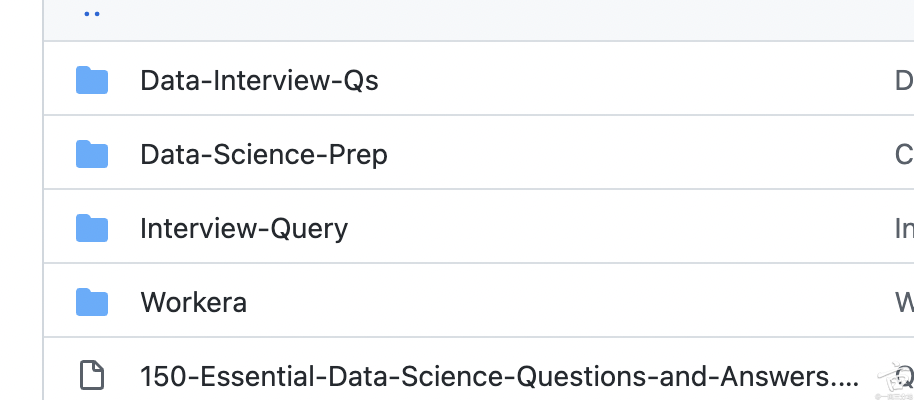
Task: Click the watermark logo near the bottom right corner
Action: coord(890,380)
